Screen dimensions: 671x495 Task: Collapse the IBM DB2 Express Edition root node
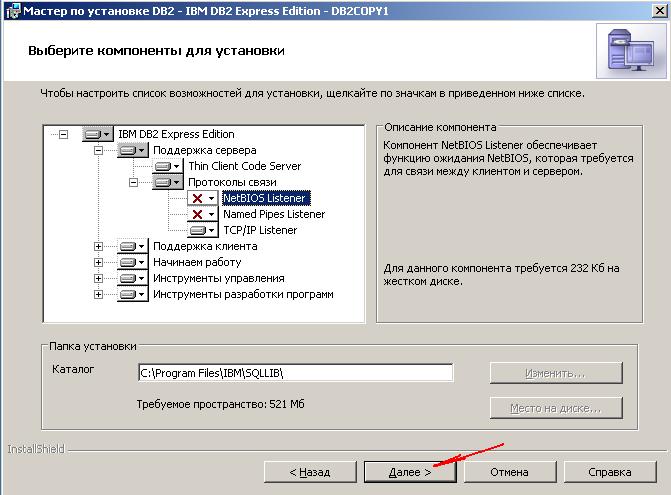[x=63, y=134]
